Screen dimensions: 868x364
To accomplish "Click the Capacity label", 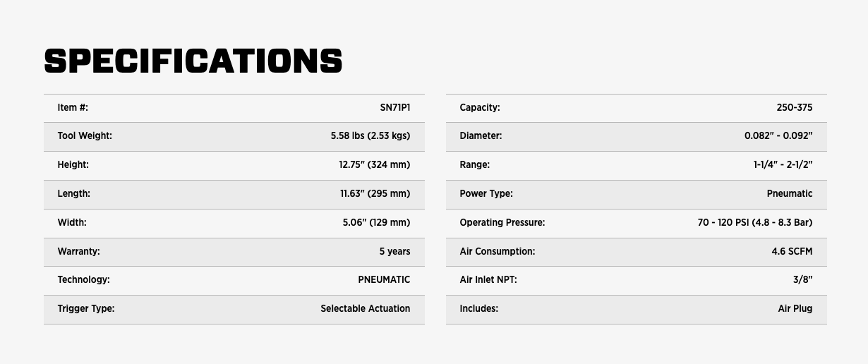I will point(480,108).
